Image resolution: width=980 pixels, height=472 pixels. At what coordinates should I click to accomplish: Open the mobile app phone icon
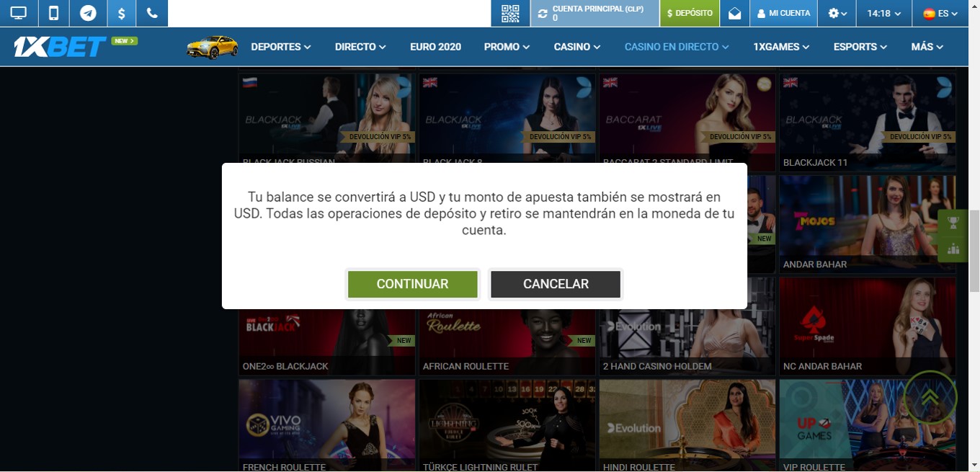(53, 13)
